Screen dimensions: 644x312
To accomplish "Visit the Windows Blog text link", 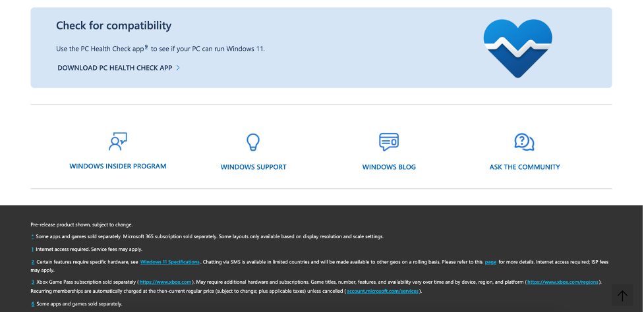I will [389, 167].
